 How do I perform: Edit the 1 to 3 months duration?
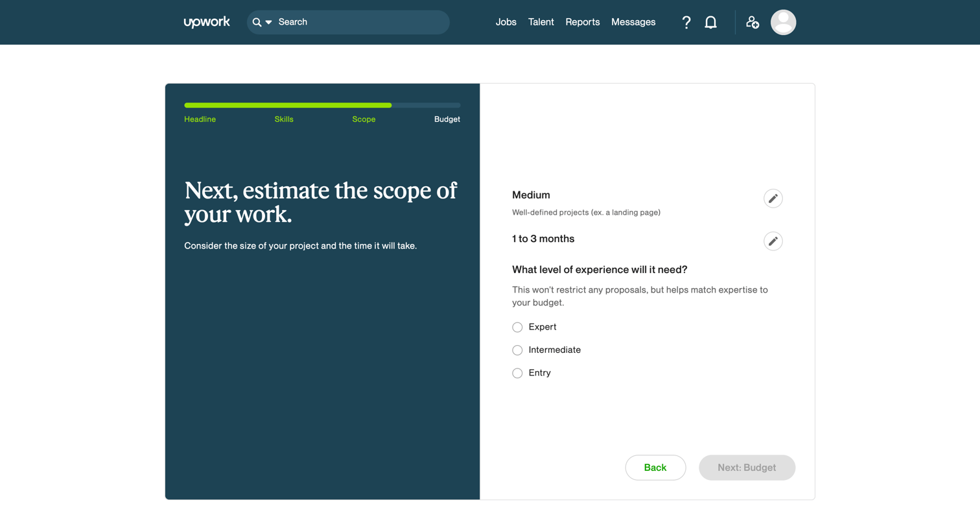773,241
